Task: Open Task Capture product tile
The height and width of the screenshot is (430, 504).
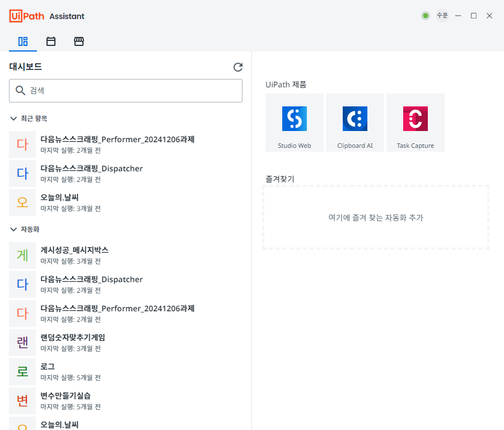Action: pos(416,123)
